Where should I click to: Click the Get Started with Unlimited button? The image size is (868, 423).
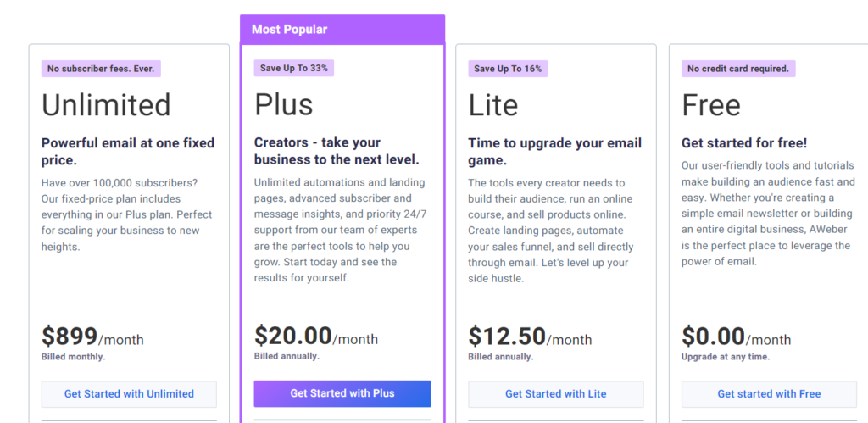129,394
